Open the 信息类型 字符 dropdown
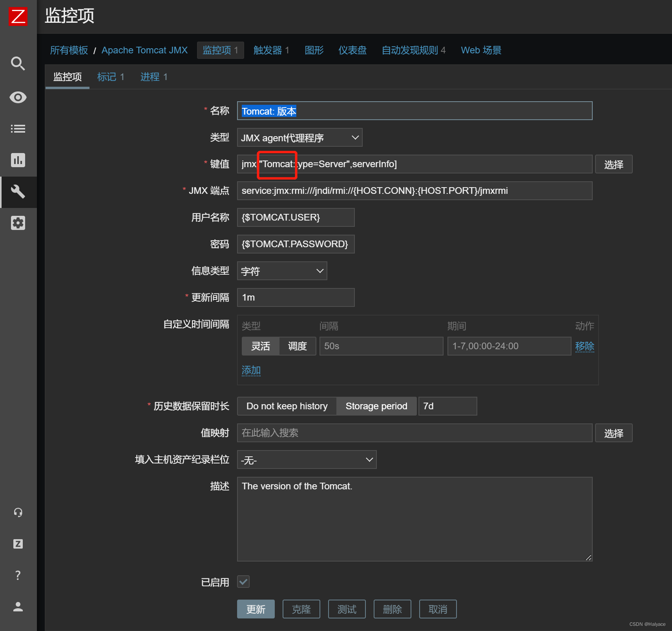Screen dimensions: 672x631 (282, 271)
